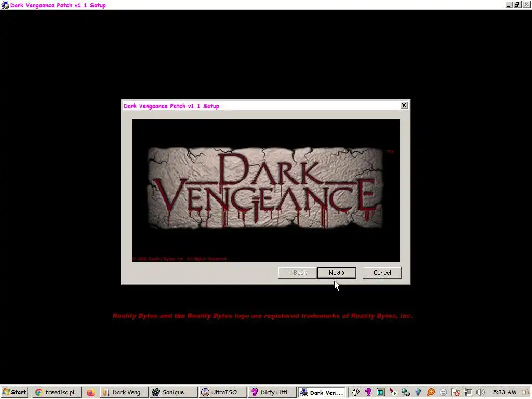532x399 pixels.
Task: Click the setup icon in main title bar
Action: 5,5
